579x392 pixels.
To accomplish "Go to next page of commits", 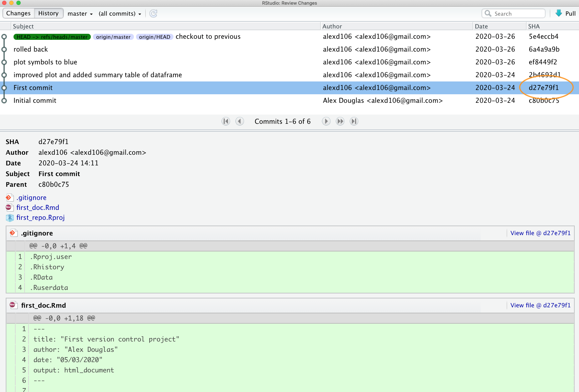I will point(326,121).
